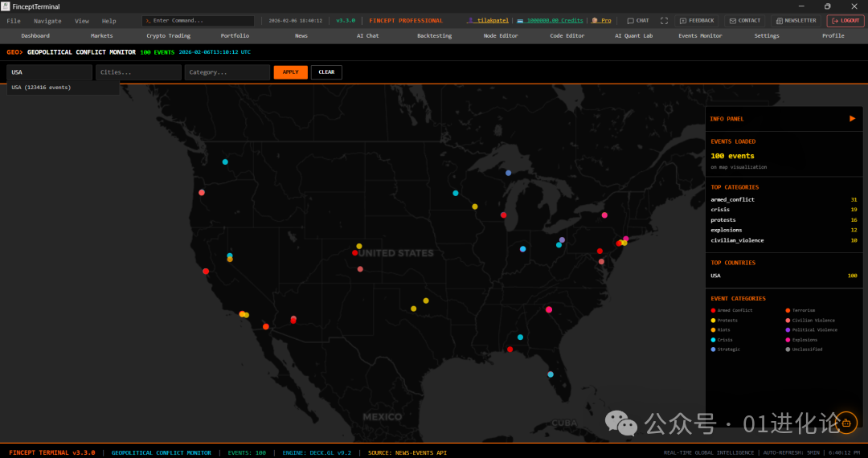Click the cyan event marker in Washington state
This screenshot has height=458, width=868.
click(225, 162)
